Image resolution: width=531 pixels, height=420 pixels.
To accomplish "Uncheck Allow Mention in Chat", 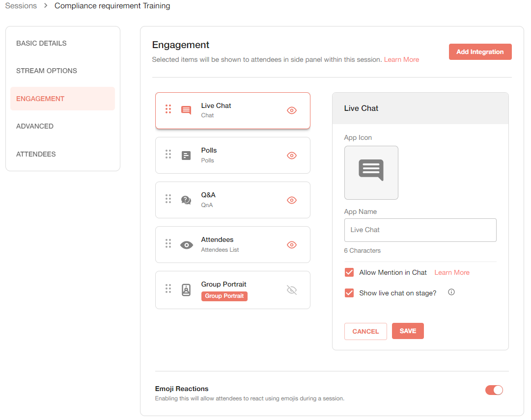I will pos(349,272).
